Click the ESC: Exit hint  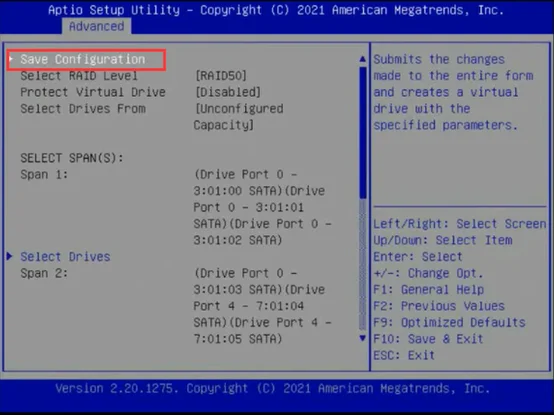[404, 355]
